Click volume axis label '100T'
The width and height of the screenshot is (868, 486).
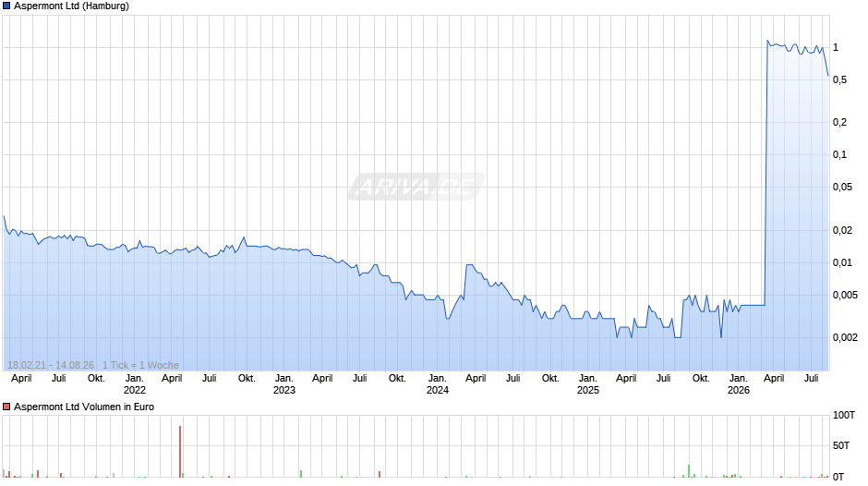coord(844,415)
